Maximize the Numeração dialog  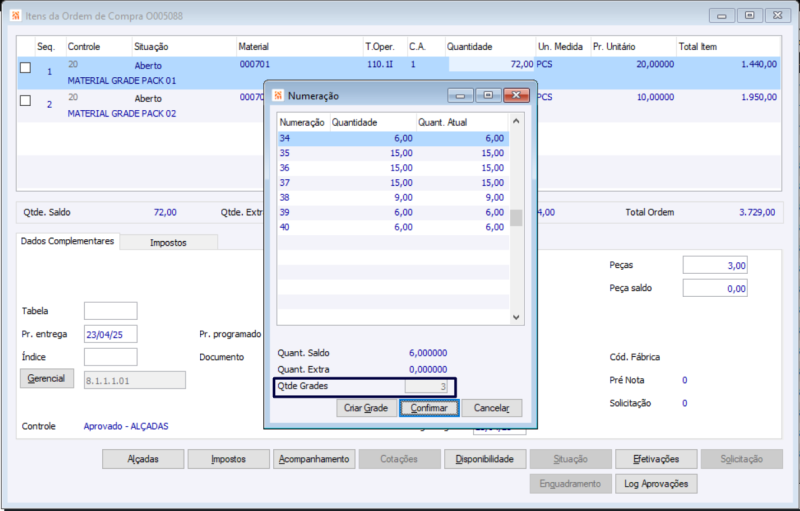(x=488, y=95)
